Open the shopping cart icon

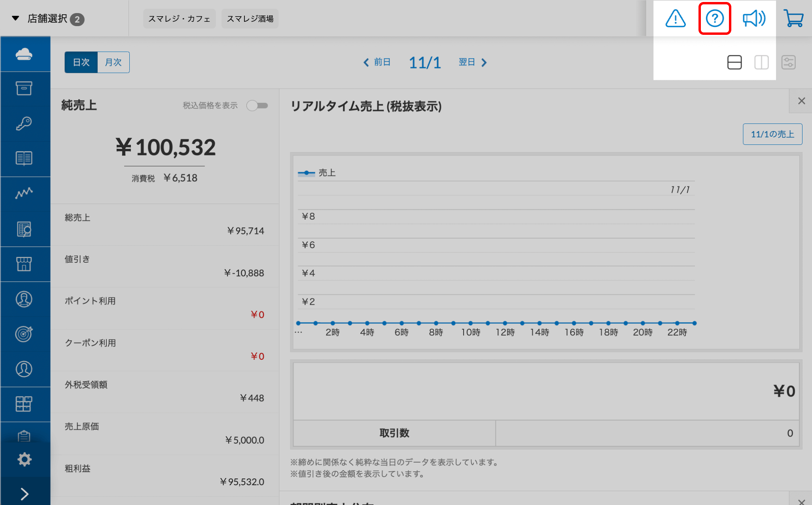tap(793, 19)
